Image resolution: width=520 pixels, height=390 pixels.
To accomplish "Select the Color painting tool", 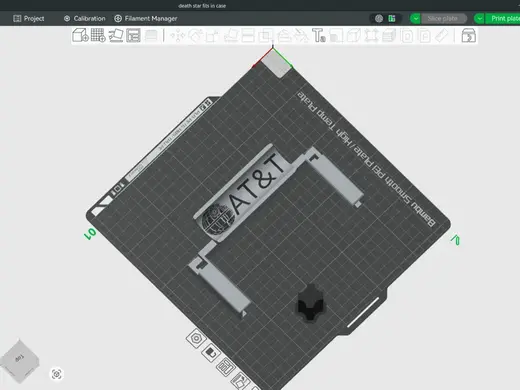I will (x=336, y=35).
